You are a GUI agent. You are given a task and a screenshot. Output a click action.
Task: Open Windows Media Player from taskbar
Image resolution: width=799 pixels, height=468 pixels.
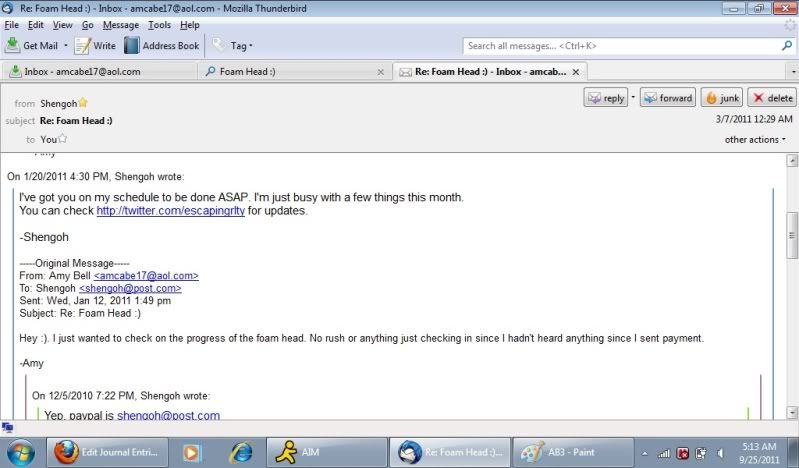click(192, 452)
